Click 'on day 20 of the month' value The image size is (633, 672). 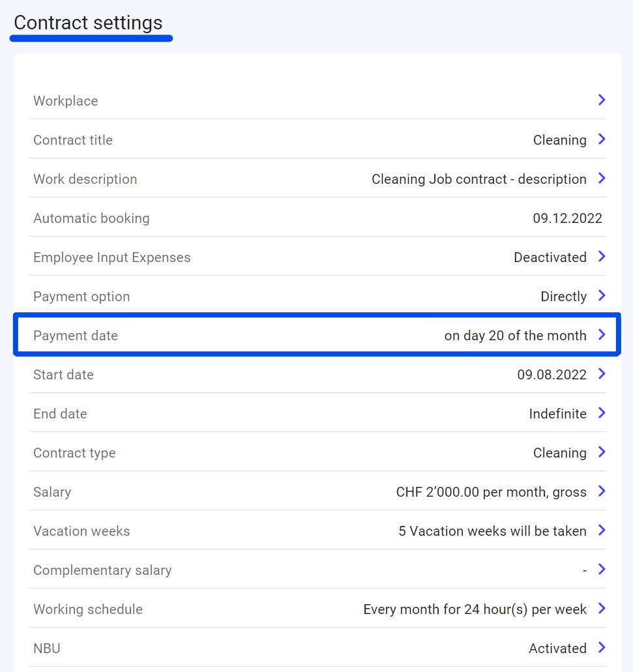(515, 336)
